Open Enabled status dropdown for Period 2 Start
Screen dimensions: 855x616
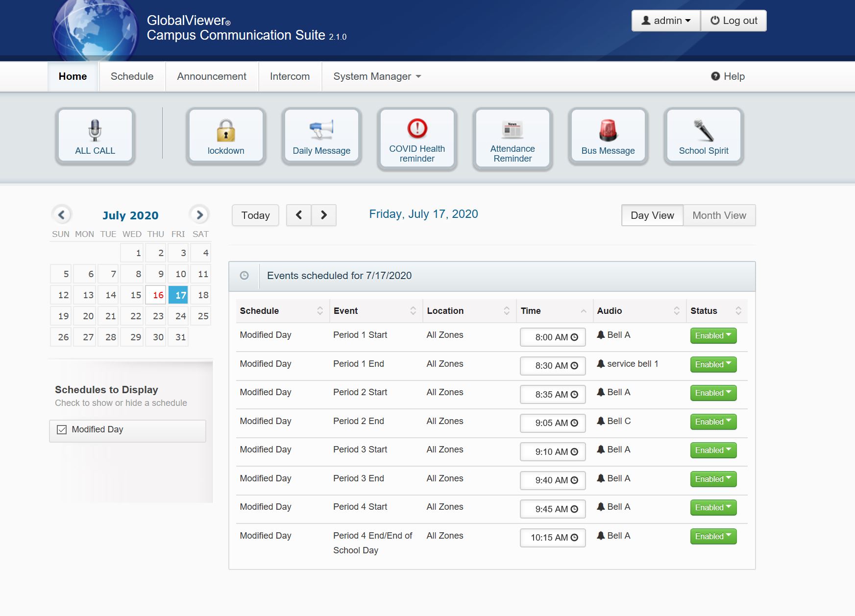coord(713,393)
